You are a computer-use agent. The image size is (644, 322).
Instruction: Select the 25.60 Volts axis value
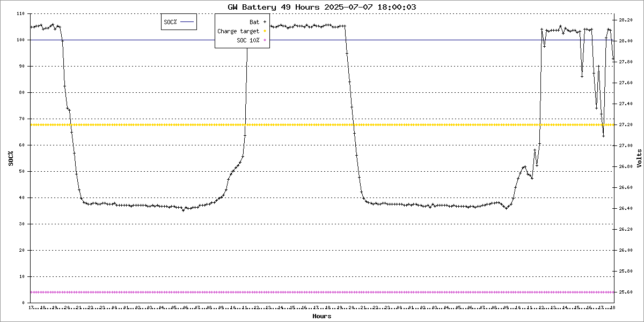[x=626, y=292]
